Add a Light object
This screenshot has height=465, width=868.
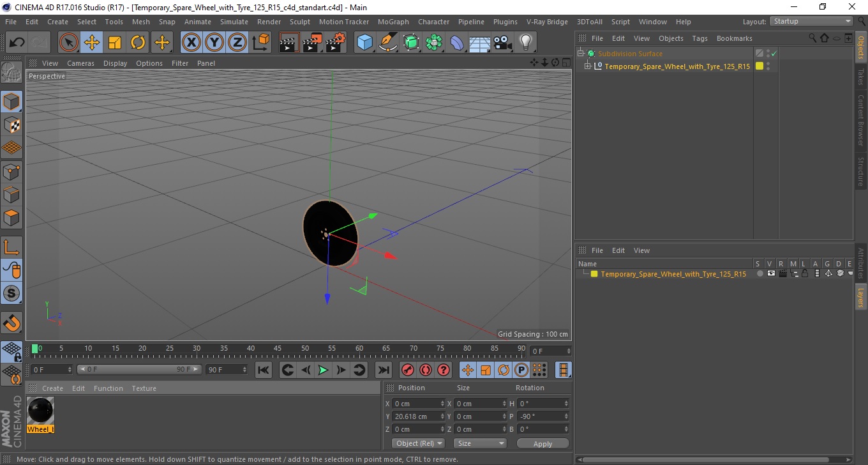(525, 43)
